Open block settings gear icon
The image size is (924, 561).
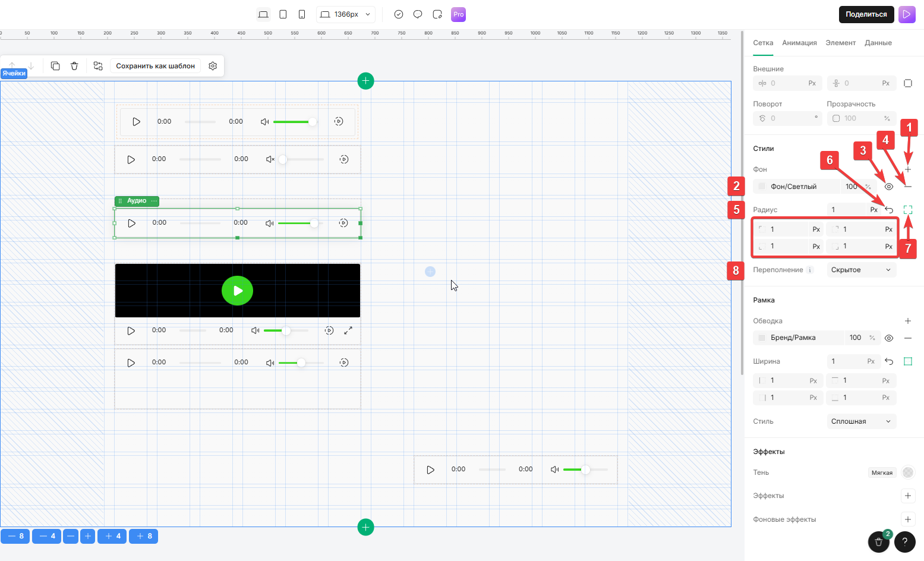pos(213,66)
